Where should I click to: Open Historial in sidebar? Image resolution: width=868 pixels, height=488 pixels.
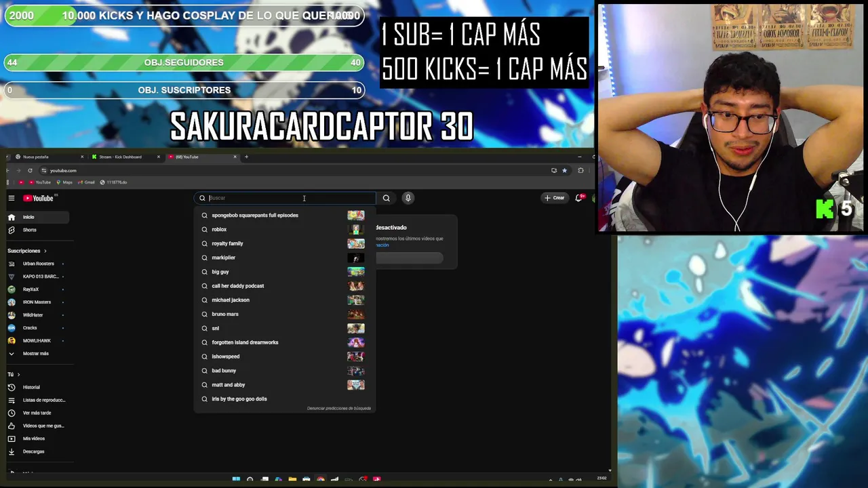pos(38,387)
